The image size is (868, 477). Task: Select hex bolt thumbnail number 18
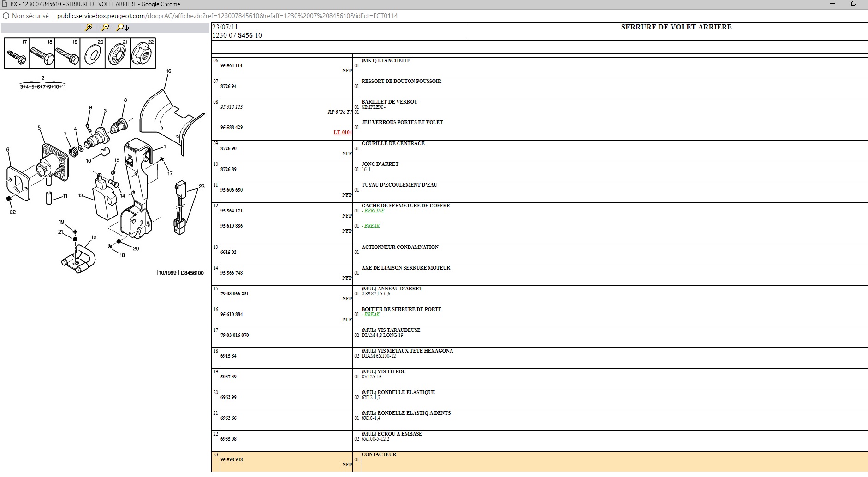(x=42, y=53)
